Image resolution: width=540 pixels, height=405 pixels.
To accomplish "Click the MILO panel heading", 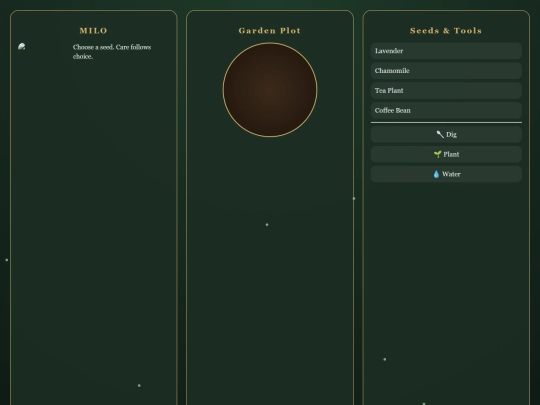I will [x=94, y=31].
